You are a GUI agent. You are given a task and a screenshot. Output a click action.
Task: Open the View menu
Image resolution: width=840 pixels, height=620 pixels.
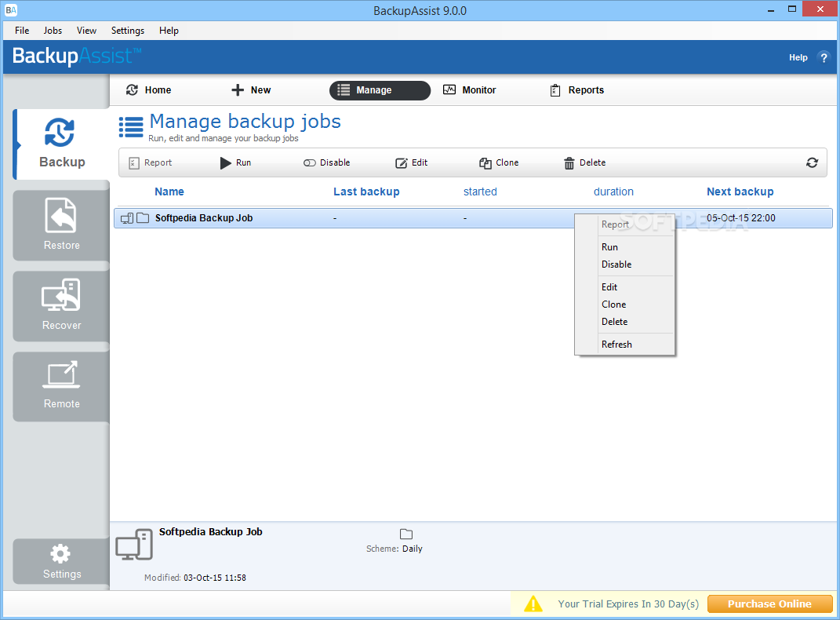(86, 31)
